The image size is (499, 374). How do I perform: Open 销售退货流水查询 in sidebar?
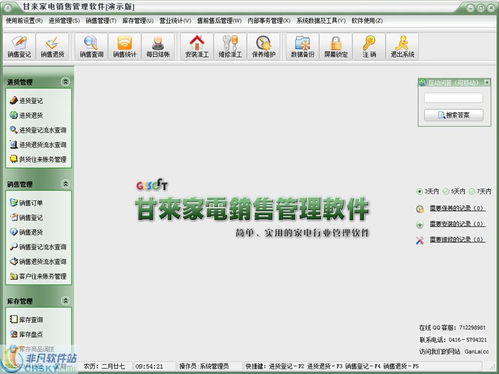38,261
